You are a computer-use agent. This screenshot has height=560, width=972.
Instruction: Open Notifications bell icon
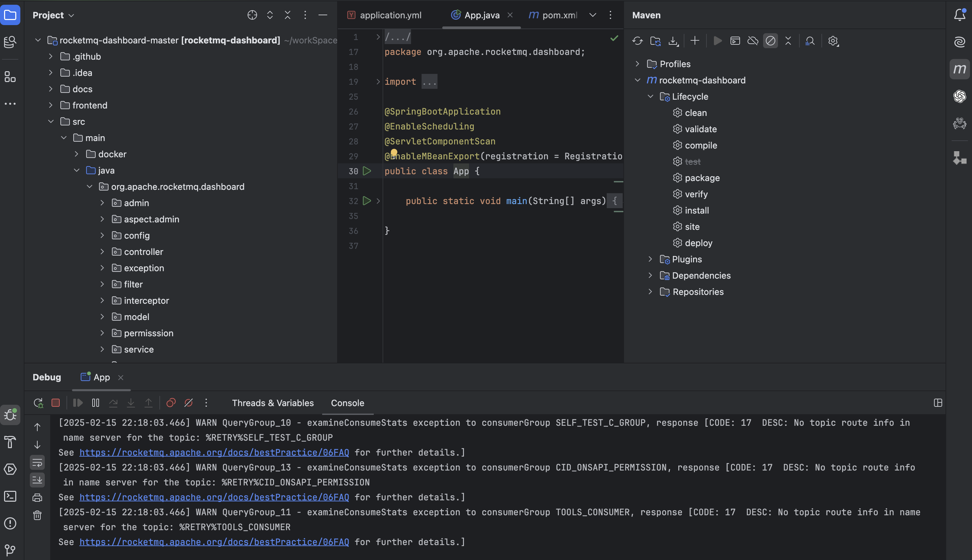[x=960, y=15]
